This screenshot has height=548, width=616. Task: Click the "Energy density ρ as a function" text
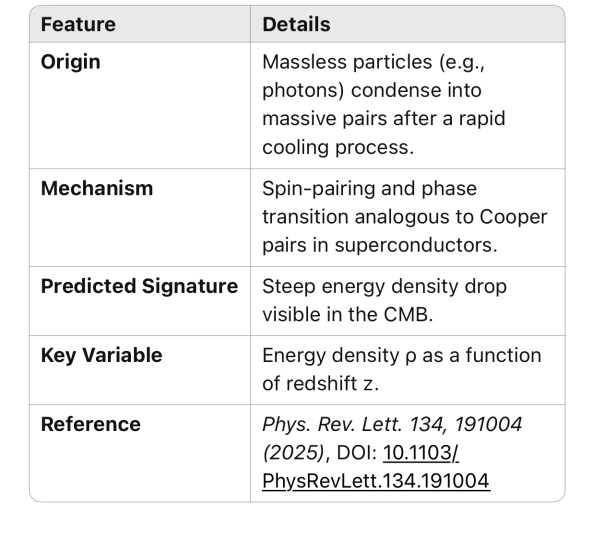[x=401, y=355]
